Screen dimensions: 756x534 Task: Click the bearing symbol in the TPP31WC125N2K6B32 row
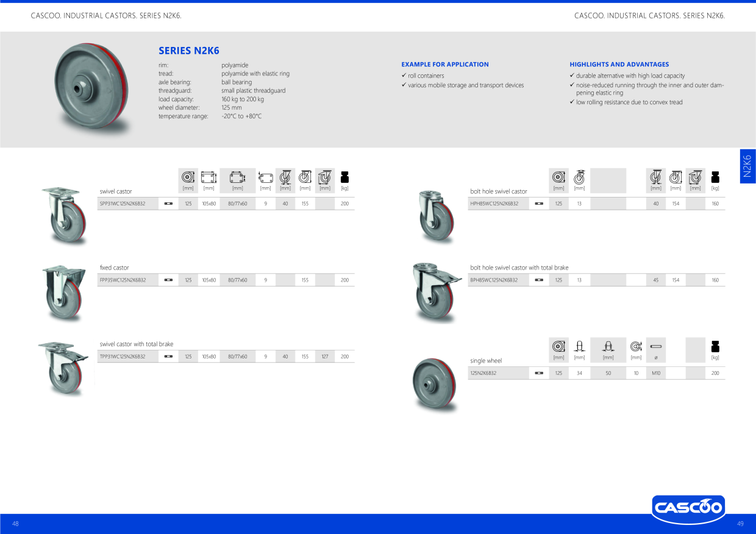(x=168, y=357)
